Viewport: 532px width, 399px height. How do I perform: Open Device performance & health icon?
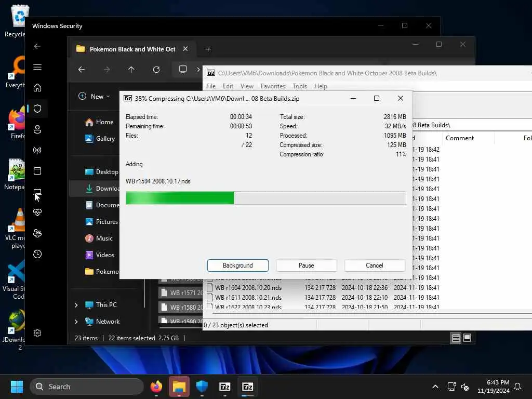tap(37, 212)
